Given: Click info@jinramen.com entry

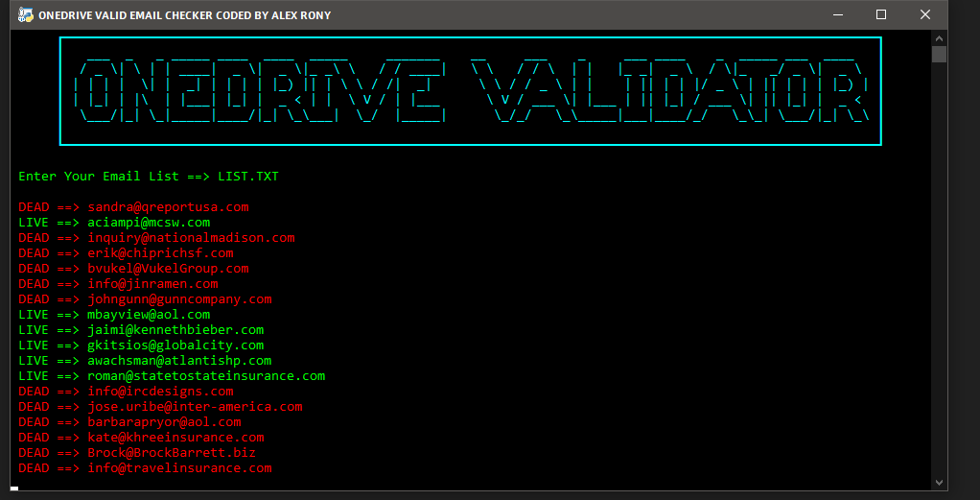Looking at the screenshot, I should pyautogui.click(x=118, y=283).
